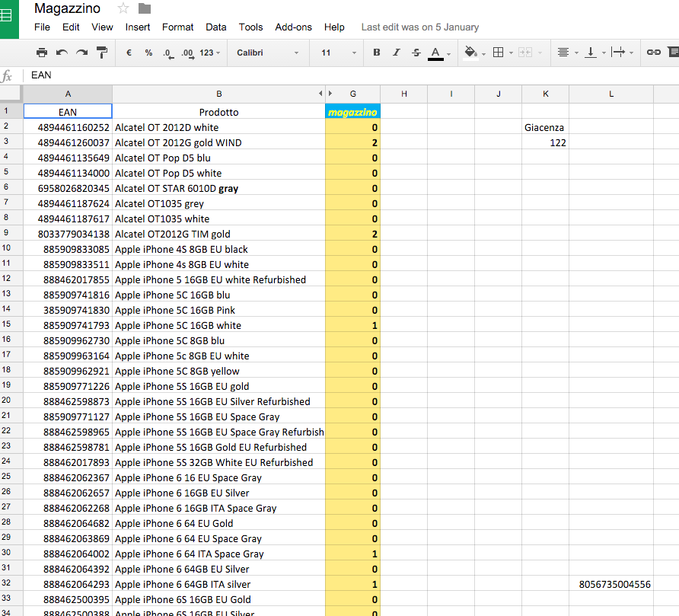Expand vertical align dropdown arrow
Screen dimensions: 679x616
[604, 53]
